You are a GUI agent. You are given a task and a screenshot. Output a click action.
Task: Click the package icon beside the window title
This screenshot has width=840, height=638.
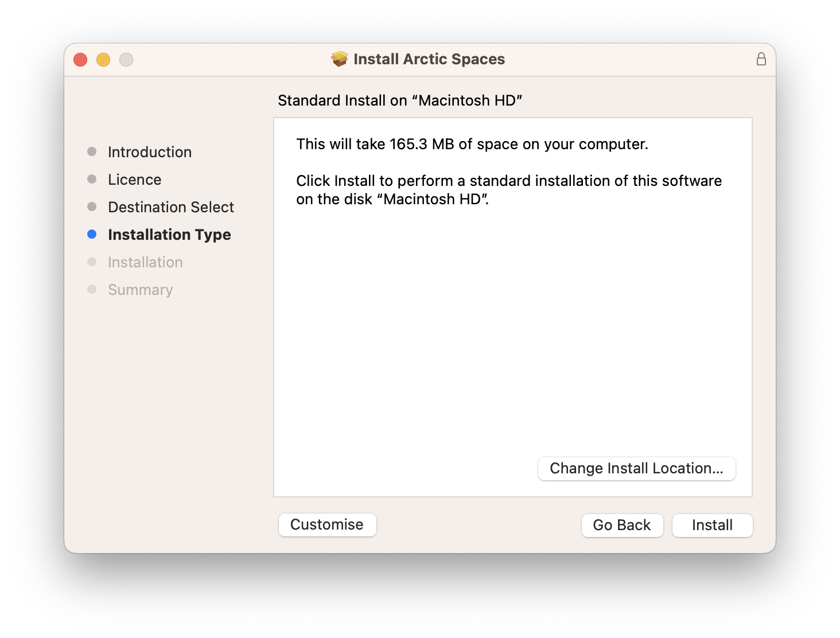[340, 59]
